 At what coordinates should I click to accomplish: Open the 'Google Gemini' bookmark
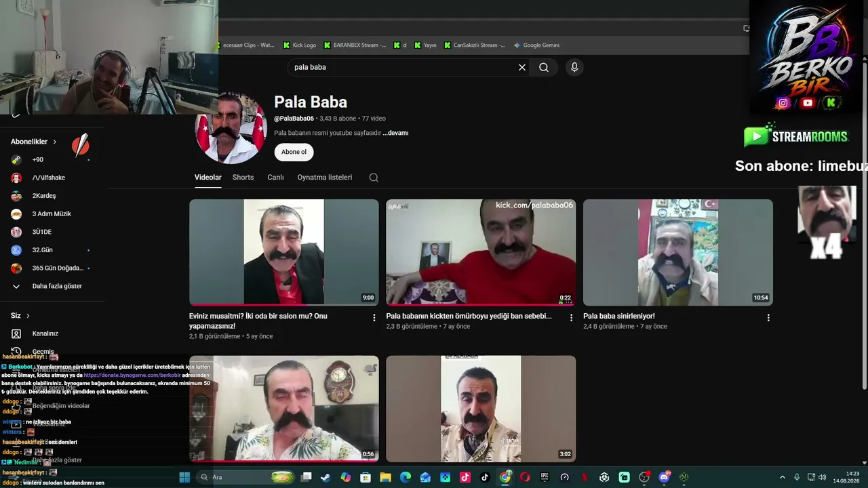point(536,45)
